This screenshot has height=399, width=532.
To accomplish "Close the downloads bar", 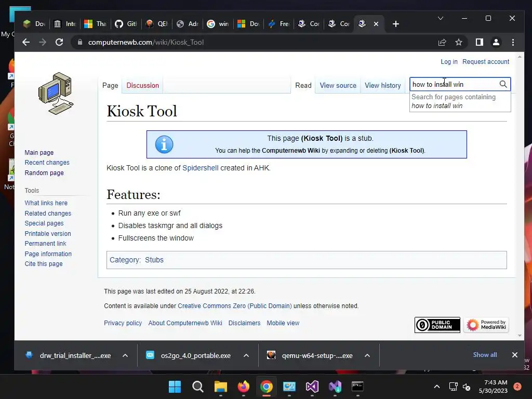I will [x=515, y=354].
